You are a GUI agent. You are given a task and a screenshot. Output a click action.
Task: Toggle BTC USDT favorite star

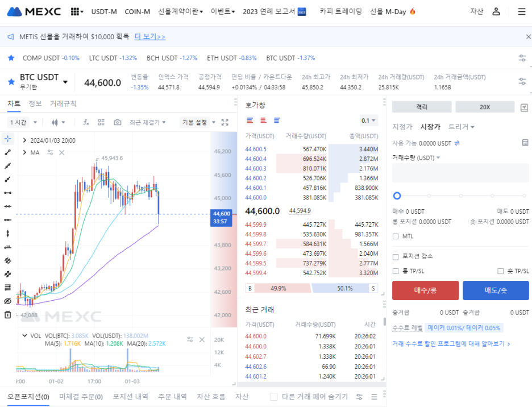(11, 81)
